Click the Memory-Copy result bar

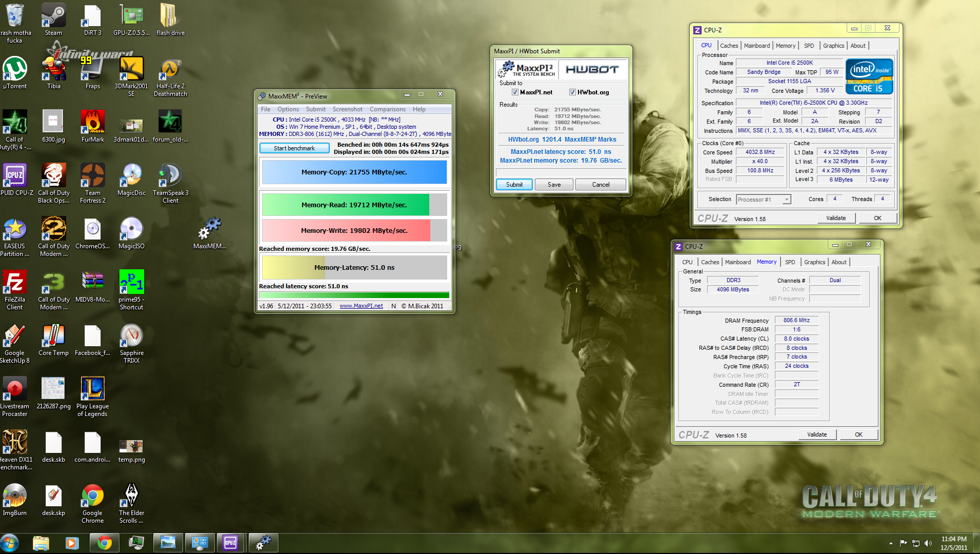354,172
